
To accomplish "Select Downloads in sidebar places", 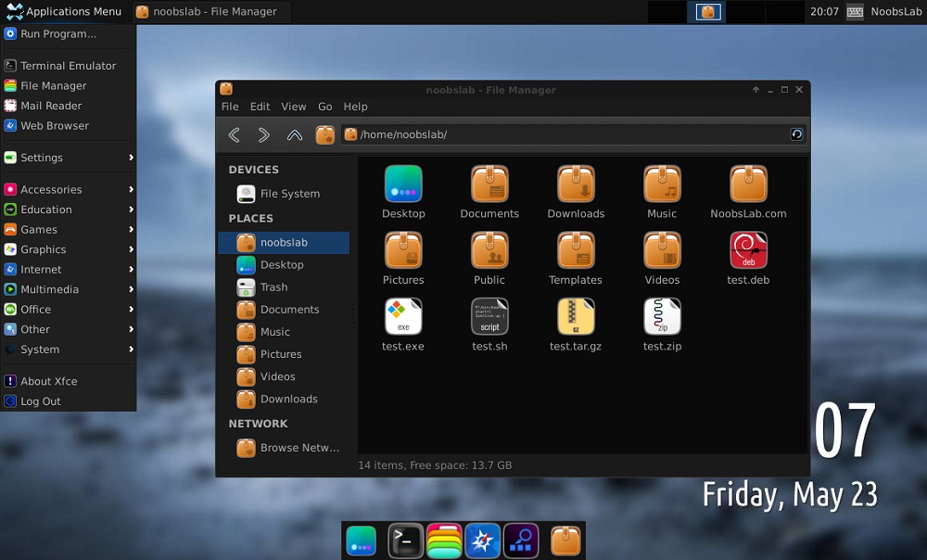I will 284,400.
